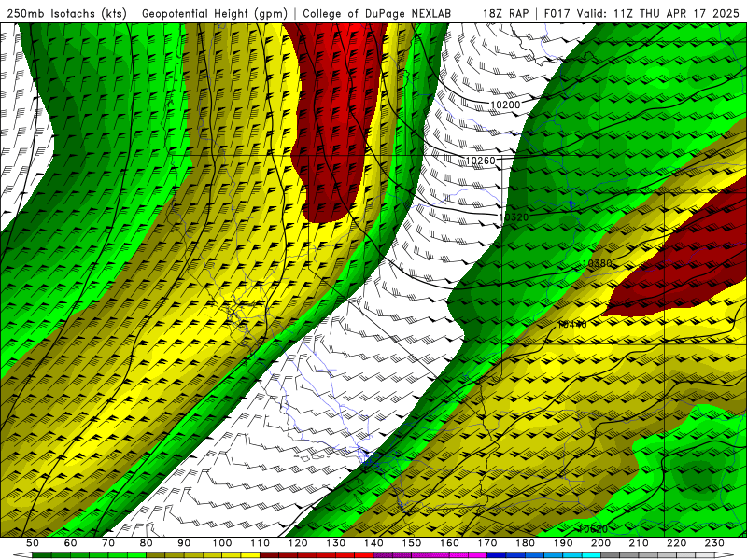The width and height of the screenshot is (747, 560).
Task: Click the 80 knots legend value
Action: pyautogui.click(x=146, y=543)
